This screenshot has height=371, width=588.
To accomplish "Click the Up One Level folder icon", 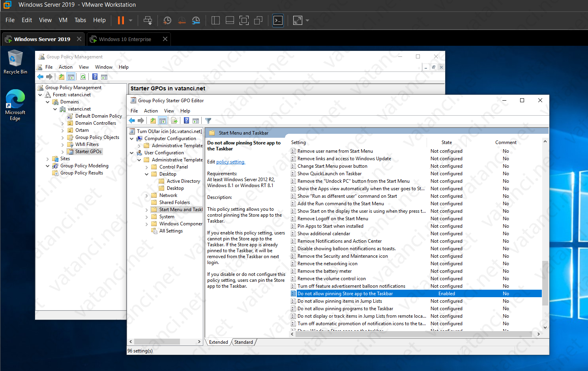I will (x=153, y=120).
